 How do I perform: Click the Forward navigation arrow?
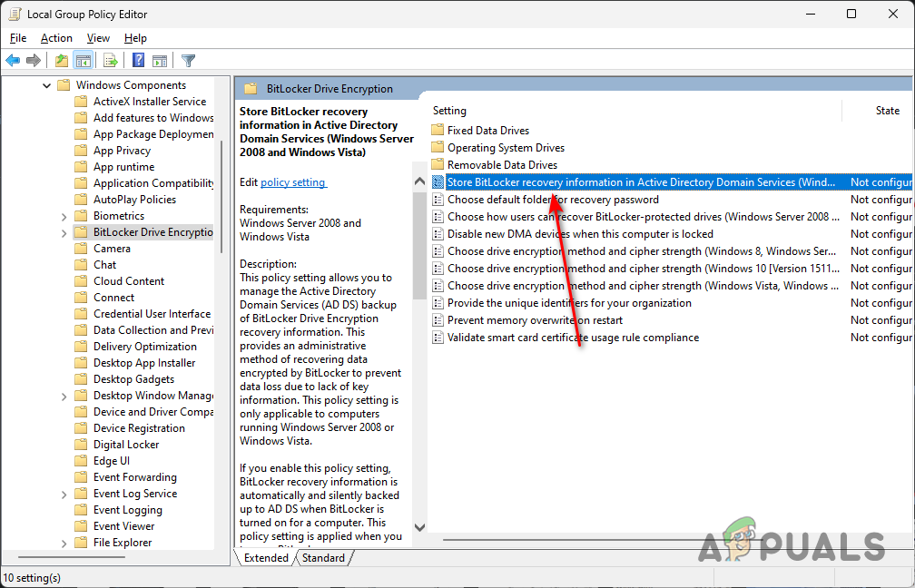[x=34, y=60]
